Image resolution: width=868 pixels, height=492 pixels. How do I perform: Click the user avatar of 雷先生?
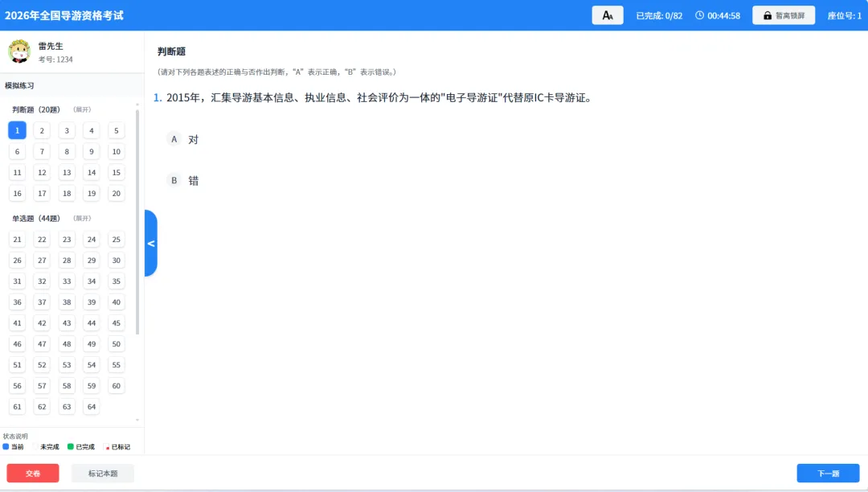pyautogui.click(x=19, y=51)
